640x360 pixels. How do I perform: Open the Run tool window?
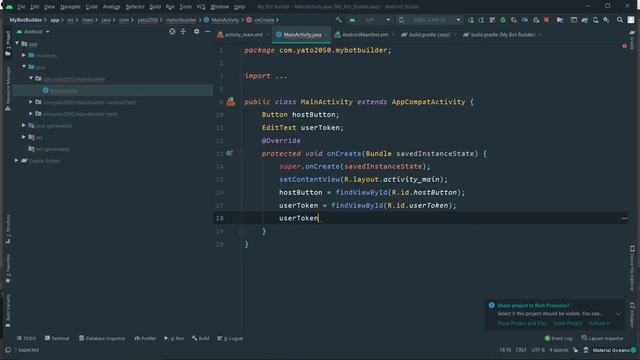pos(174,338)
